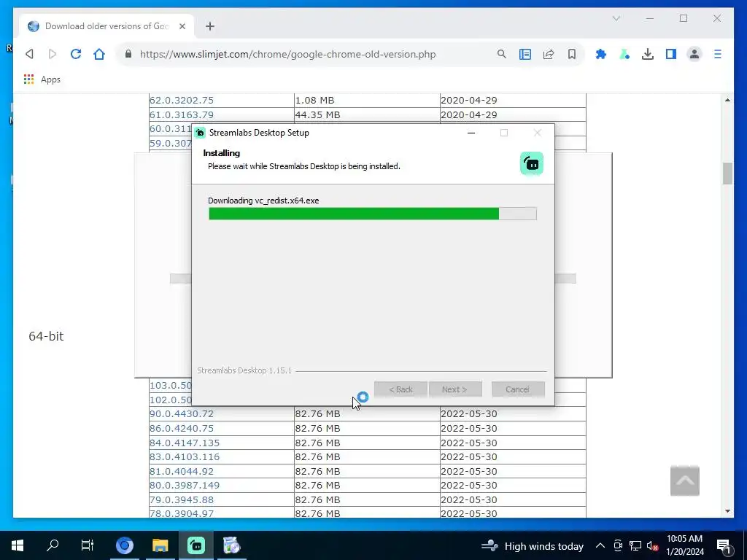Click the installer download progress bar
Image resolution: width=747 pixels, height=560 pixels.
tap(373, 214)
